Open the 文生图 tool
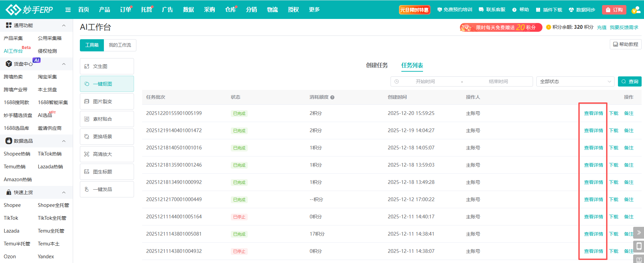The image size is (644, 263). coord(107,66)
